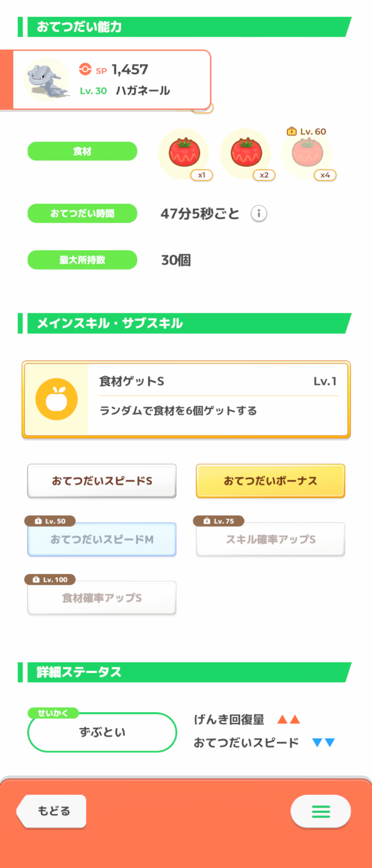Screen dimensions: 372x868
Task: Select the おてつだいスピードS sub skill
Action: coord(102,481)
